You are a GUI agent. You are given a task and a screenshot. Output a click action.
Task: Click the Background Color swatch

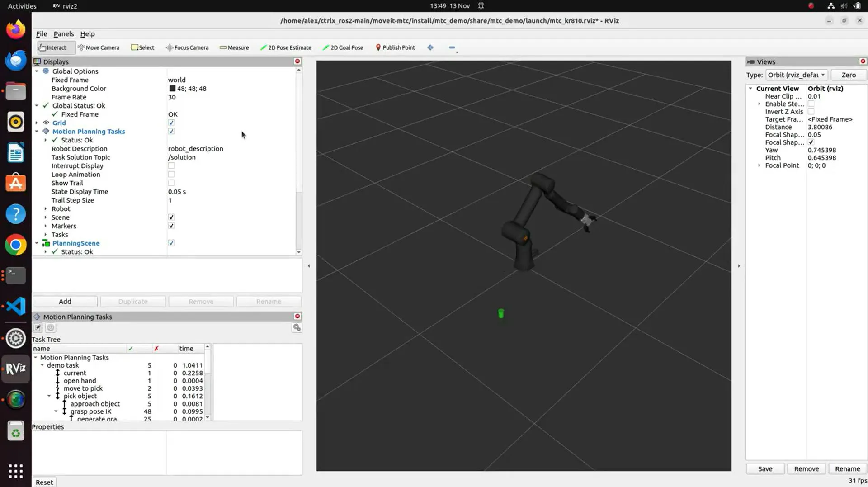[172, 89]
